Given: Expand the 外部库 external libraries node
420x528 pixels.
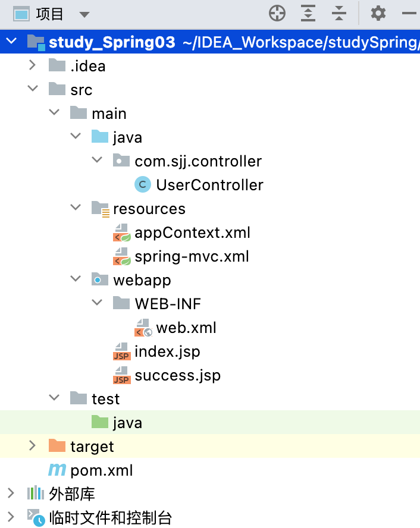Looking at the screenshot, I should tap(11, 494).
